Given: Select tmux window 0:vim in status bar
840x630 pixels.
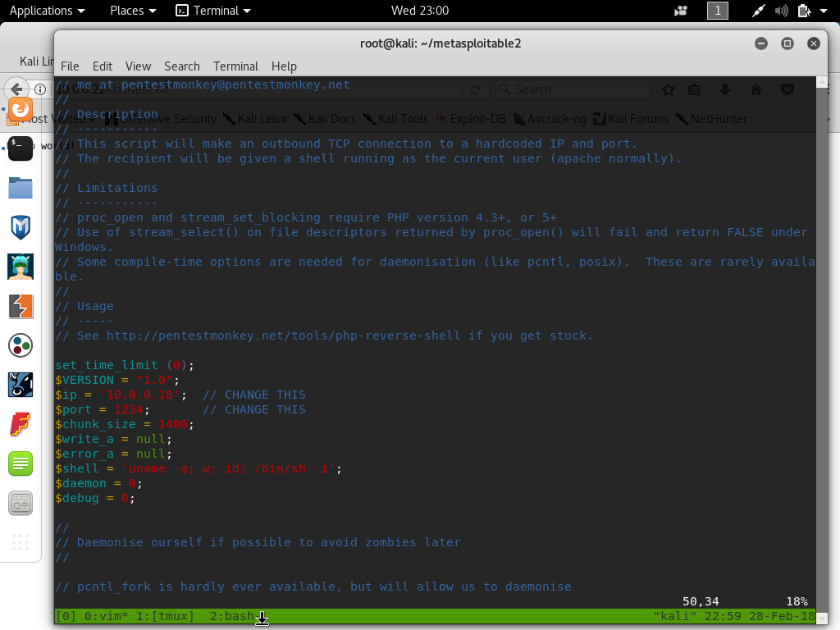Looking at the screenshot, I should pyautogui.click(x=107, y=616).
